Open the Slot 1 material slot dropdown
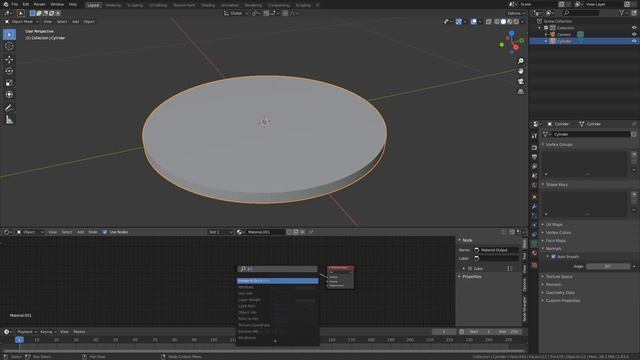Viewport: 640px width, 360px height. [x=220, y=232]
